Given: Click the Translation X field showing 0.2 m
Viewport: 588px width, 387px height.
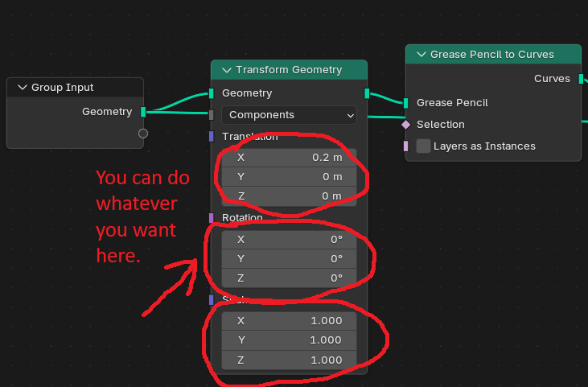Looking at the screenshot, I should 289,158.
